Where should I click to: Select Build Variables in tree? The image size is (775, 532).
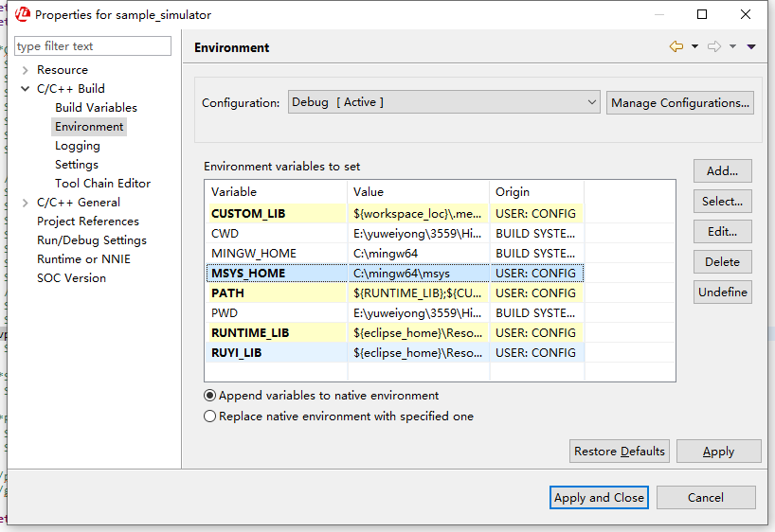point(96,108)
